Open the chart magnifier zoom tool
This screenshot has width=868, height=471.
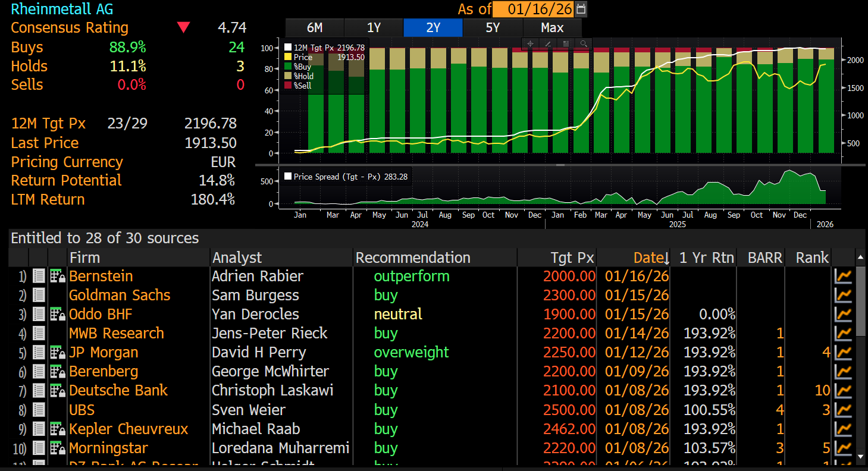(584, 43)
